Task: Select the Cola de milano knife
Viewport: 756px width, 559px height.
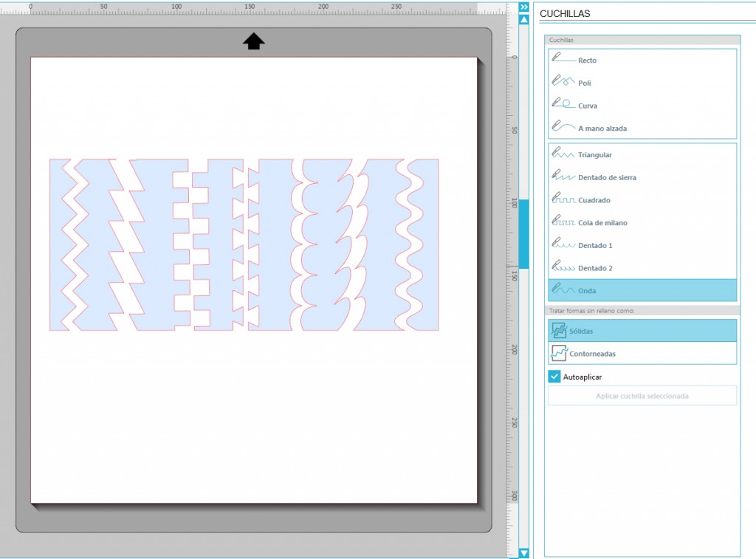Action: (565, 222)
